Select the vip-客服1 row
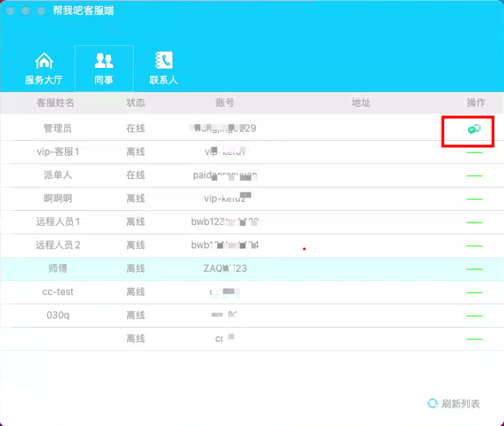 (x=252, y=152)
